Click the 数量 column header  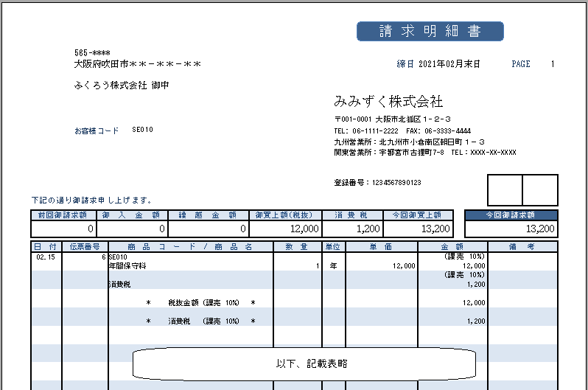[x=298, y=247]
